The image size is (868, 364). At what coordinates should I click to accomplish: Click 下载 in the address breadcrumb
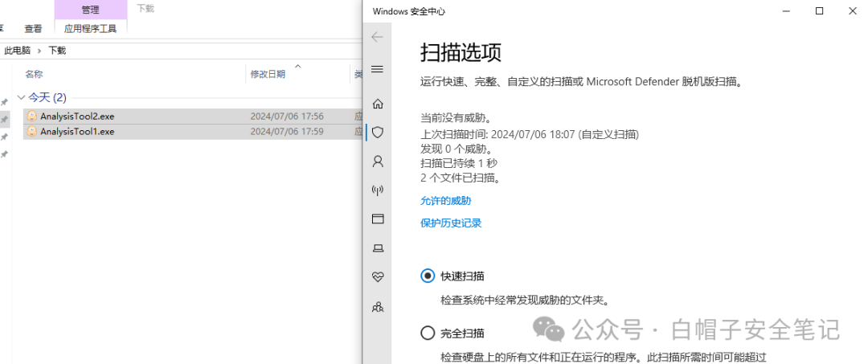tap(57, 51)
